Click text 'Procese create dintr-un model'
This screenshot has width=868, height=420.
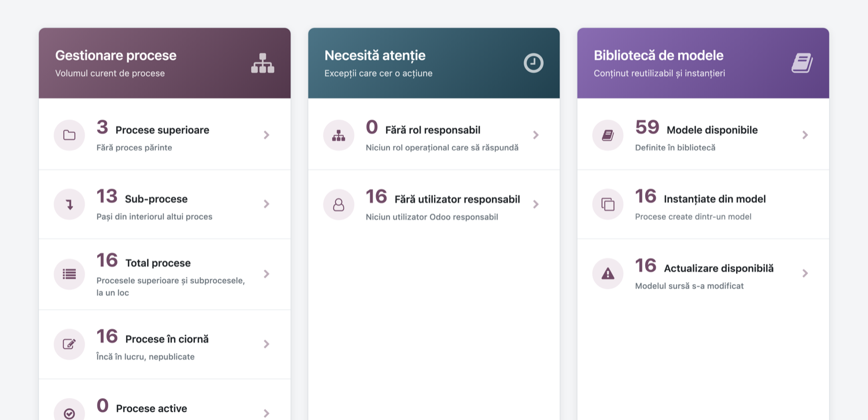[693, 217]
